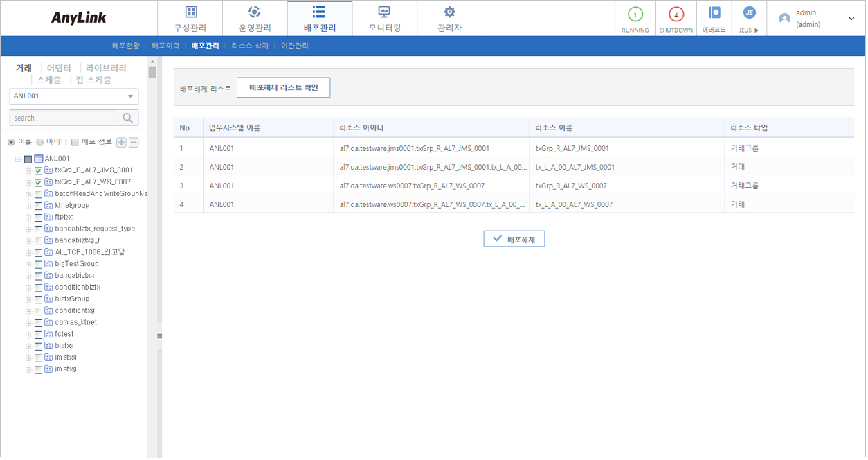Click the 배포해제 button
This screenshot has width=868, height=460.
pyautogui.click(x=514, y=238)
